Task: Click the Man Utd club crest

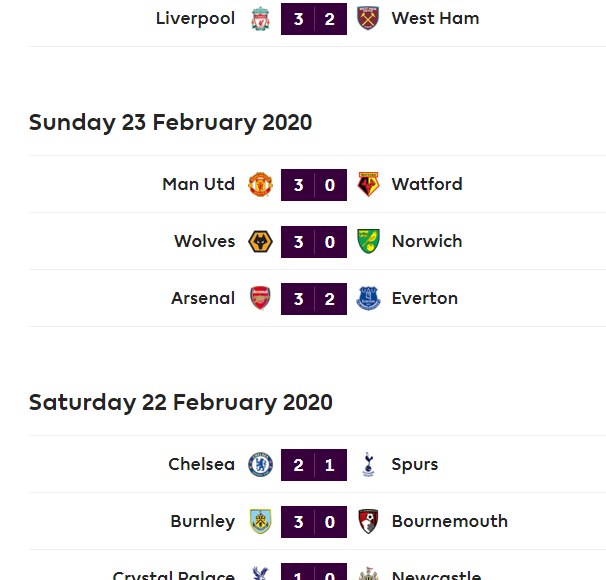Action: [261, 184]
